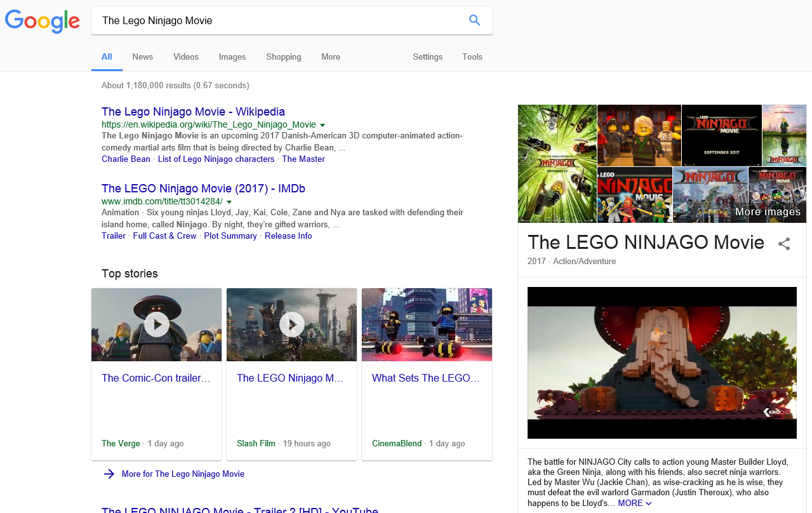The image size is (812, 513).
Task: Click the List of Lego Ninjago characters link
Action: [216, 159]
